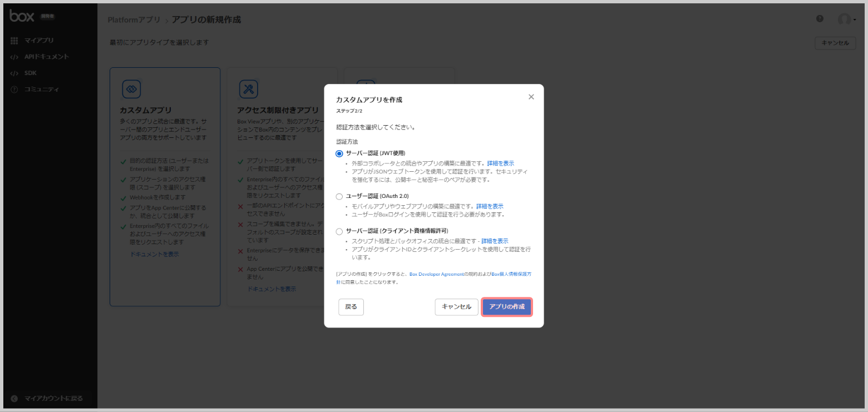
Task: Open APIドキュメント sidebar item
Action: (47, 57)
